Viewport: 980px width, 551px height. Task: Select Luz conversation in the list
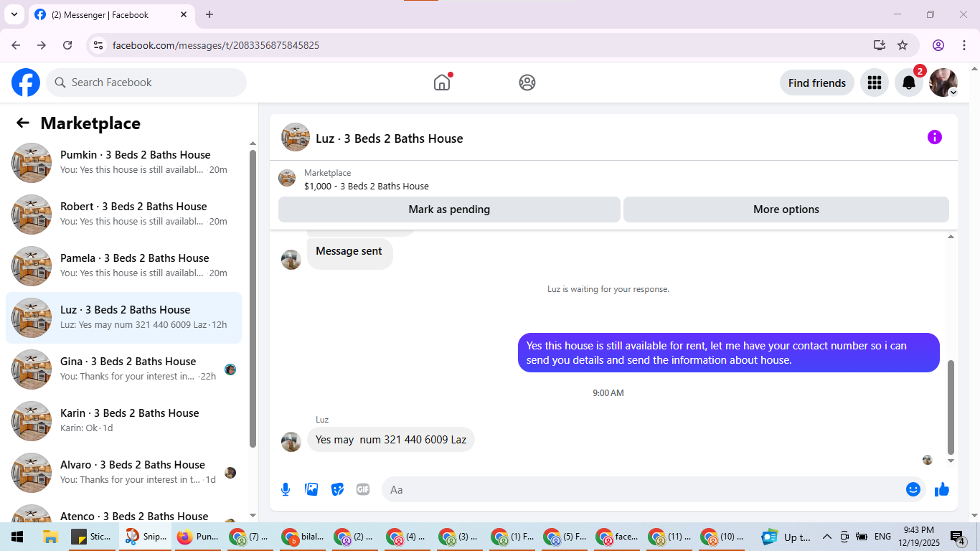pyautogui.click(x=123, y=318)
